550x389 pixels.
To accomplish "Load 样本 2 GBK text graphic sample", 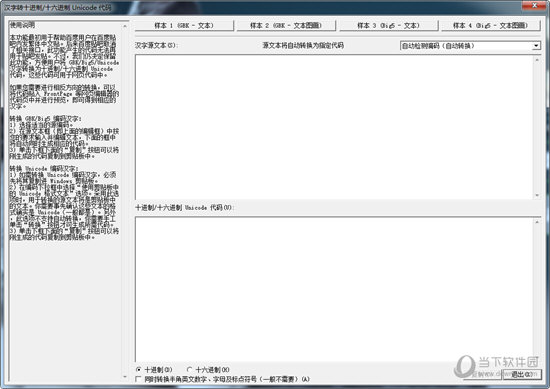I will [286, 25].
